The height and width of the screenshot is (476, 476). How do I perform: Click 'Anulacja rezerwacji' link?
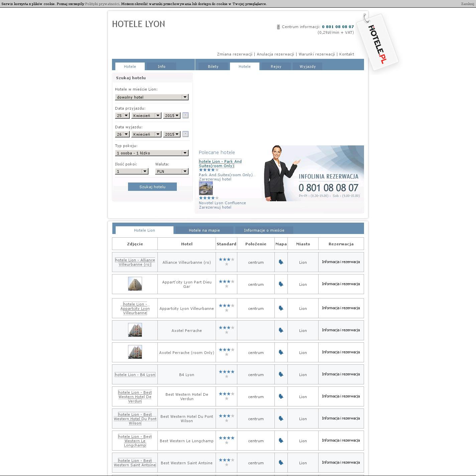[275, 54]
